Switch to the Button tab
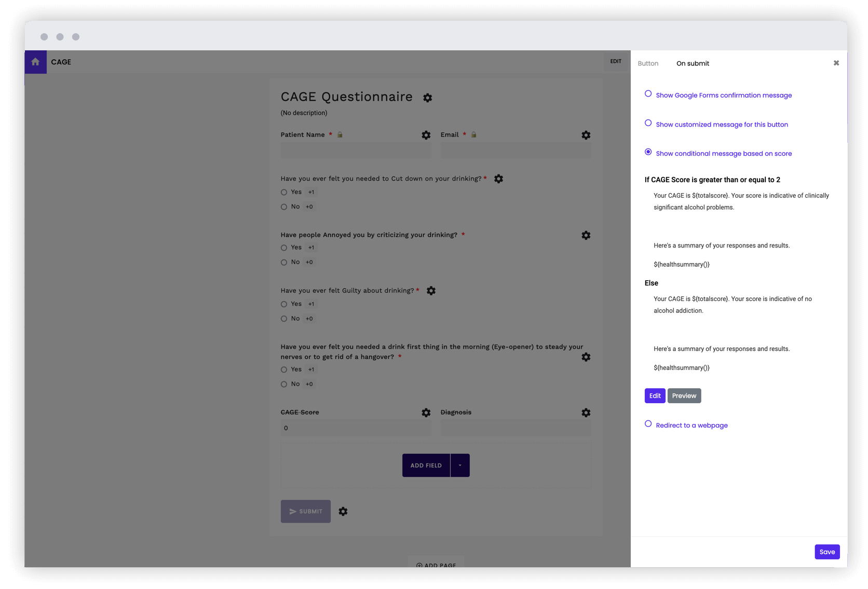This screenshot has height=589, width=868. coord(648,63)
